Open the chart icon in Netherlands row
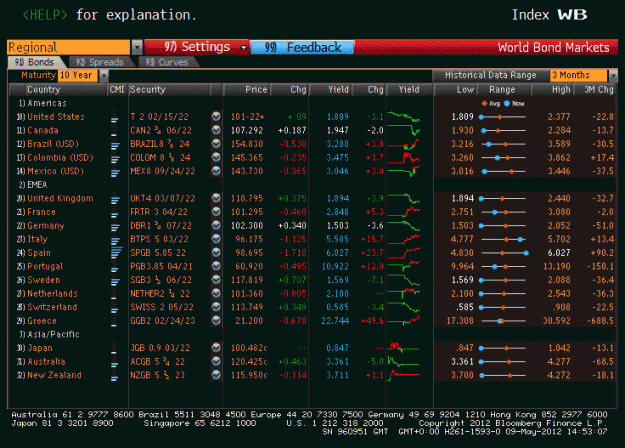This screenshot has height=448, width=625. (216, 293)
